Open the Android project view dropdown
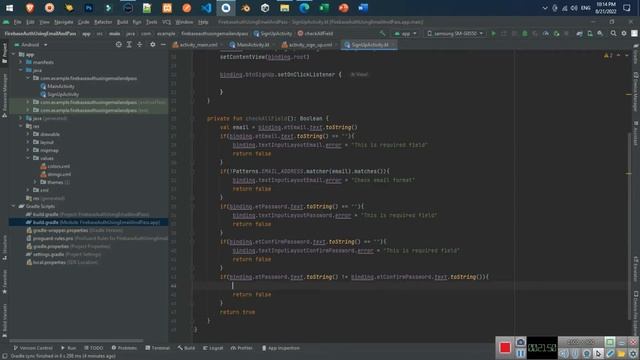Viewport: 640px width, 360px height. 31,44
